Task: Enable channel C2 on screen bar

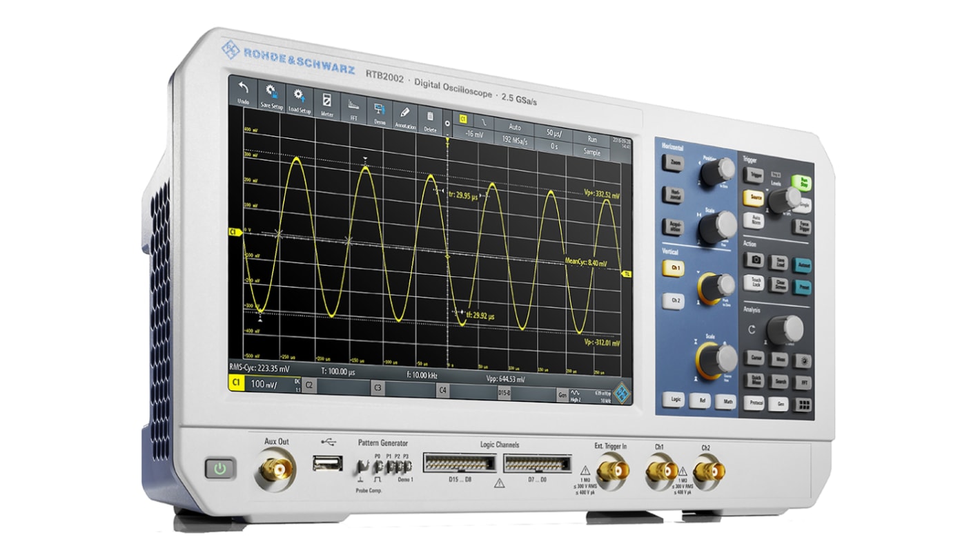Action: (x=309, y=386)
